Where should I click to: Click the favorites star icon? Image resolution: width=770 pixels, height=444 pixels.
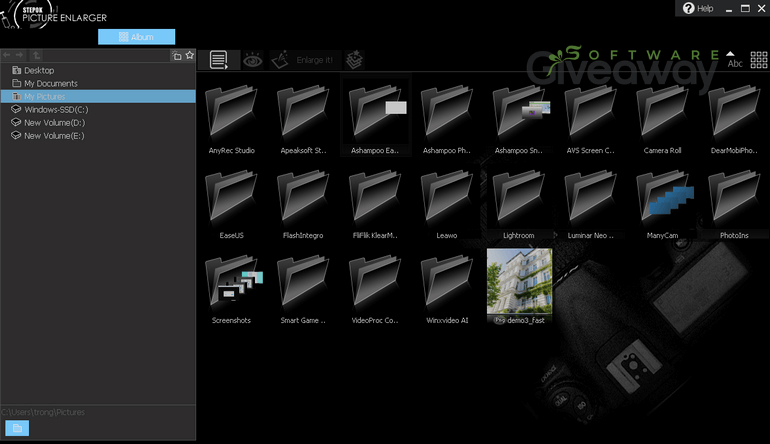[x=190, y=55]
